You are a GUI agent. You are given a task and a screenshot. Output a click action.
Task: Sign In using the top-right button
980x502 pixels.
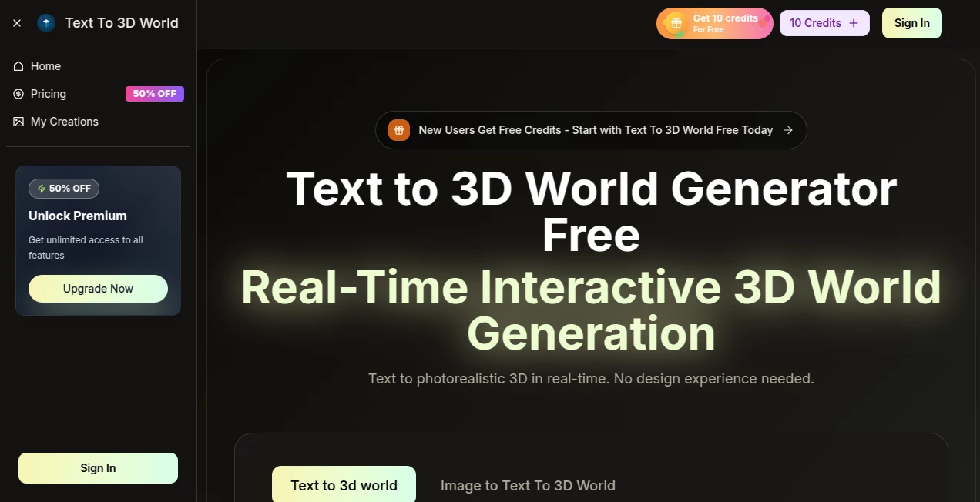pyautogui.click(x=911, y=22)
